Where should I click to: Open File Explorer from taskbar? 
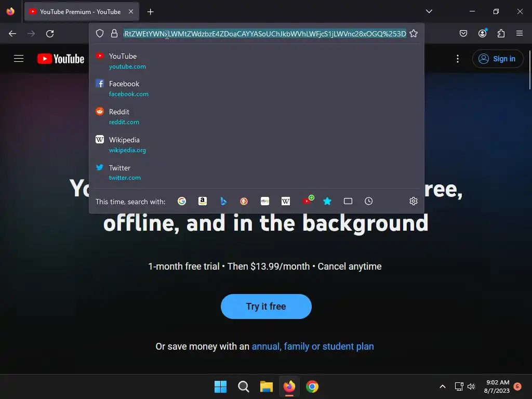267,387
